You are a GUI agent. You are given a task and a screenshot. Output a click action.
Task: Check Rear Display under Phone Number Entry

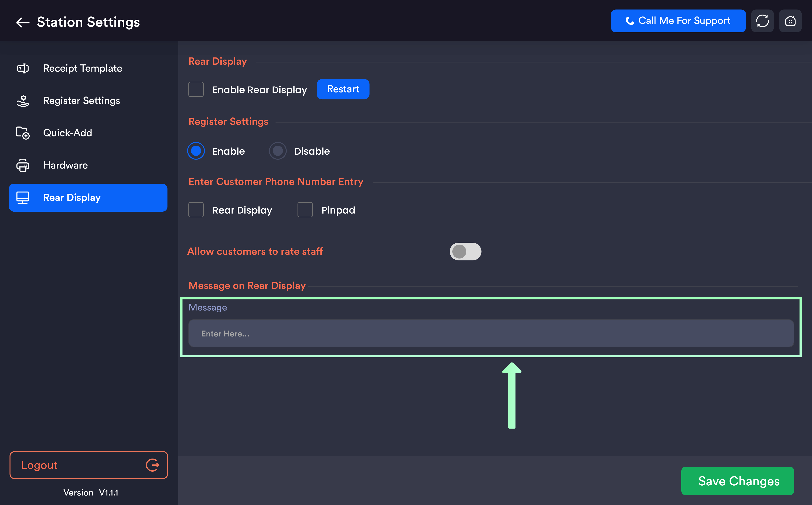(196, 210)
